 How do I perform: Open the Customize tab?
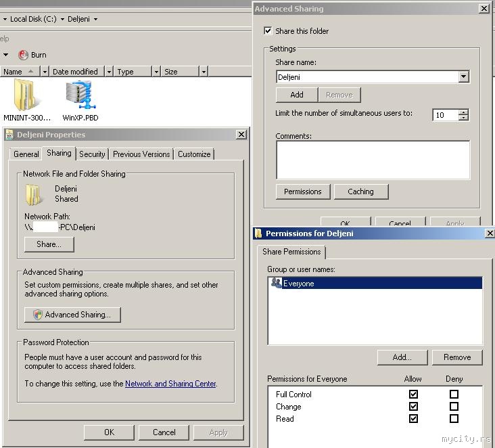194,154
